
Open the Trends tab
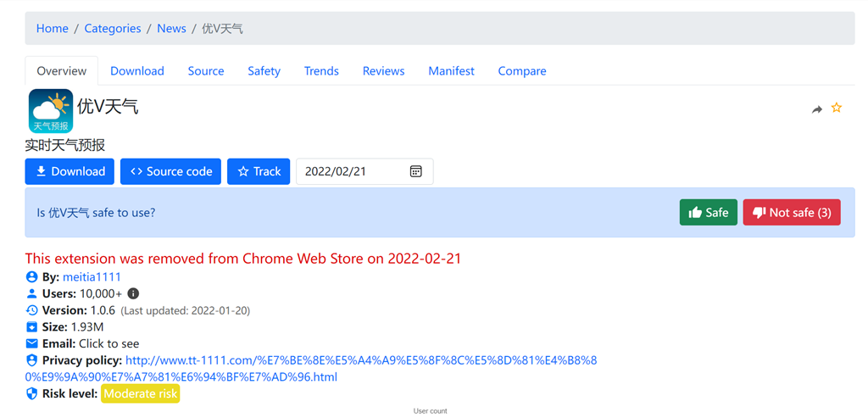(321, 71)
